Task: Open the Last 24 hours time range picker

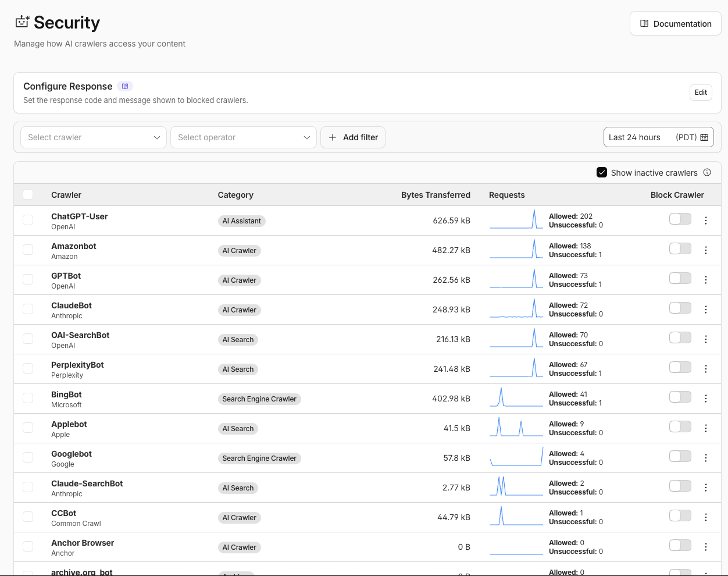Action: tap(659, 137)
